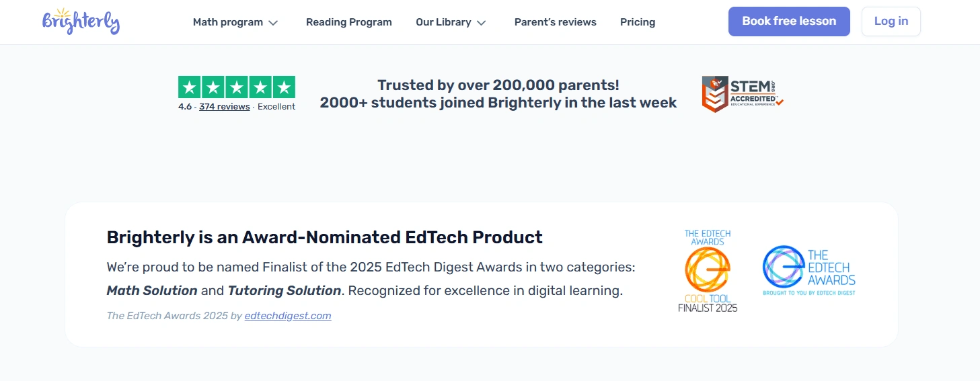Screen dimensions: 980x381
Task: Click the Brighterly logo
Action: (x=81, y=22)
